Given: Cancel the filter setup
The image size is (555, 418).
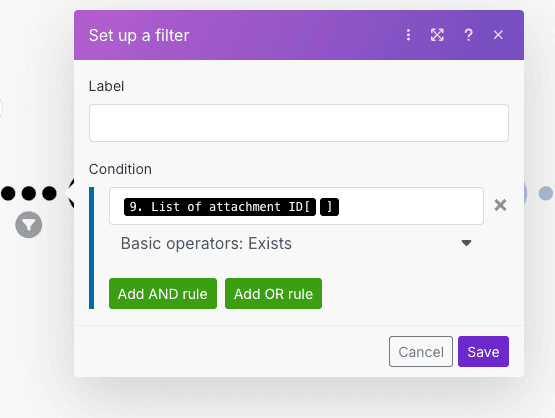Looking at the screenshot, I should (x=420, y=351).
